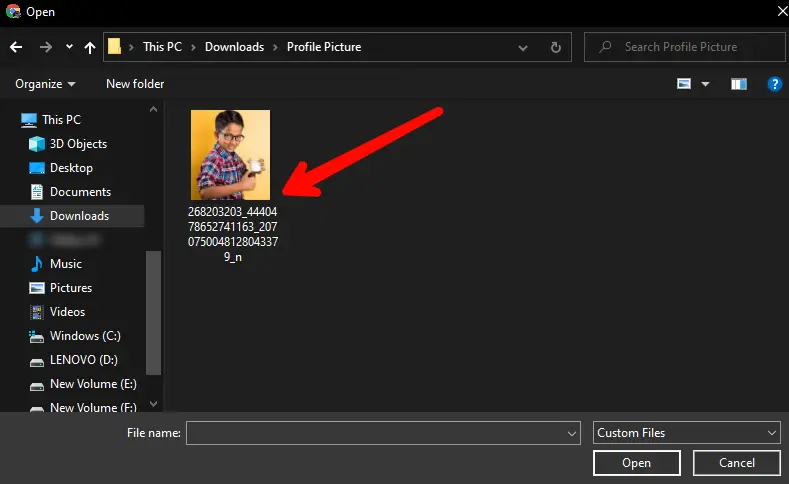Open LENOVO (D:) drive
The width and height of the screenshot is (789, 484).
tap(84, 360)
